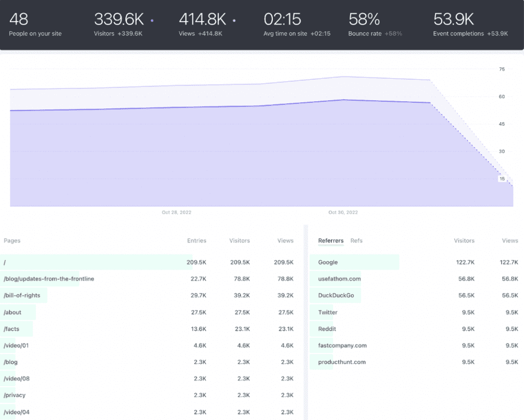Select the Reddit referrer row
This screenshot has width=524, height=420.
click(414, 329)
